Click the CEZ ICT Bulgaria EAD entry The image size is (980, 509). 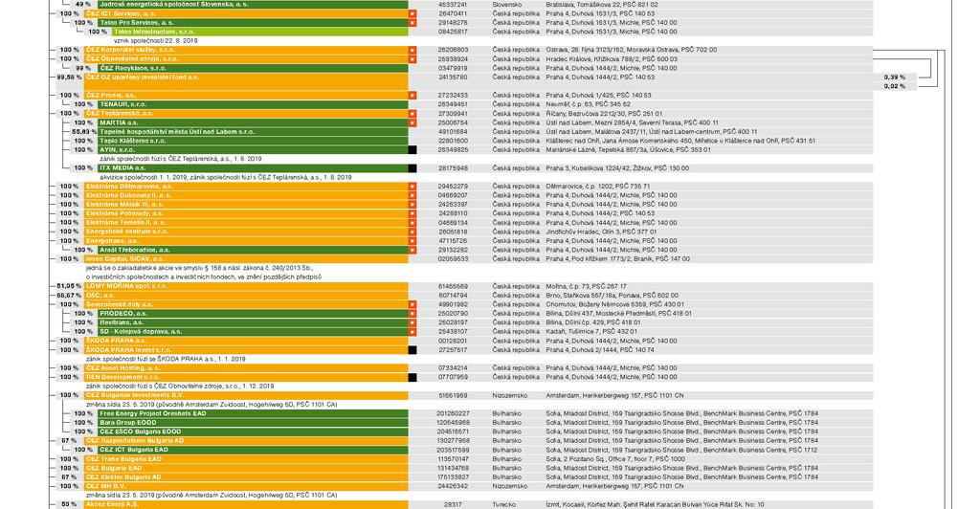(x=253, y=450)
